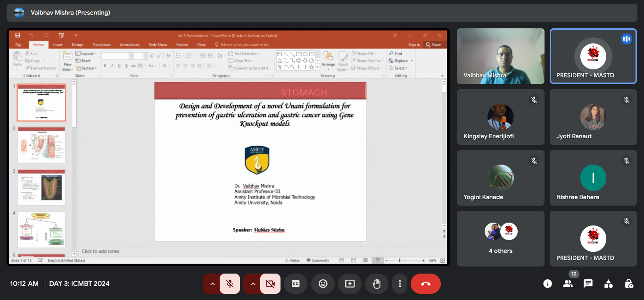Open more options three-dot menu
This screenshot has width=644, height=300.
[399, 283]
